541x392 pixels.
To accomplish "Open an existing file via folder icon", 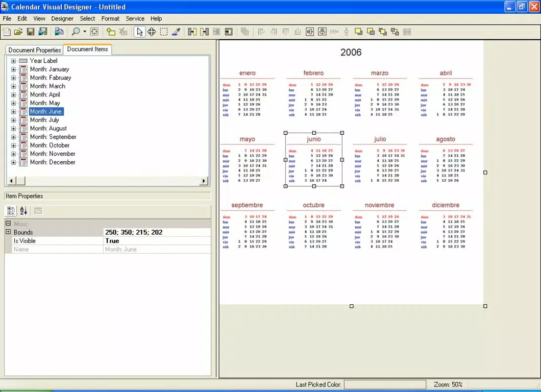I will (18, 32).
